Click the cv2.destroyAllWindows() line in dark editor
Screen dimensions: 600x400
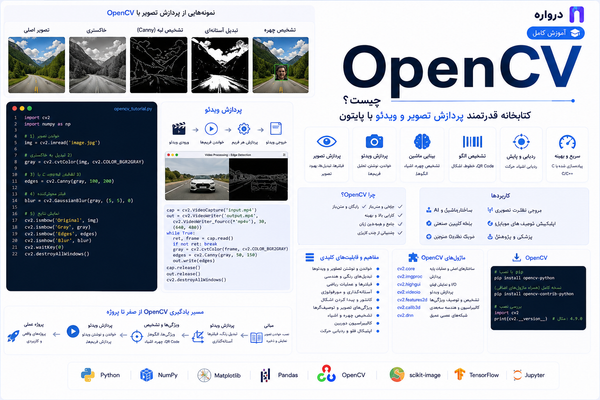tap(57, 254)
